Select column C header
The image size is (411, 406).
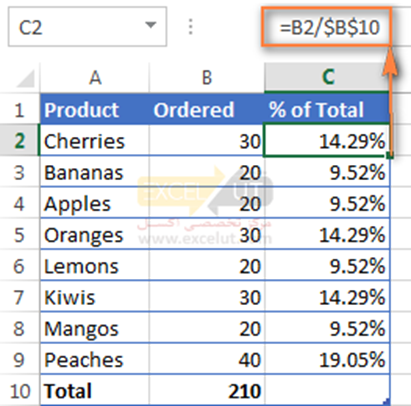(x=327, y=78)
